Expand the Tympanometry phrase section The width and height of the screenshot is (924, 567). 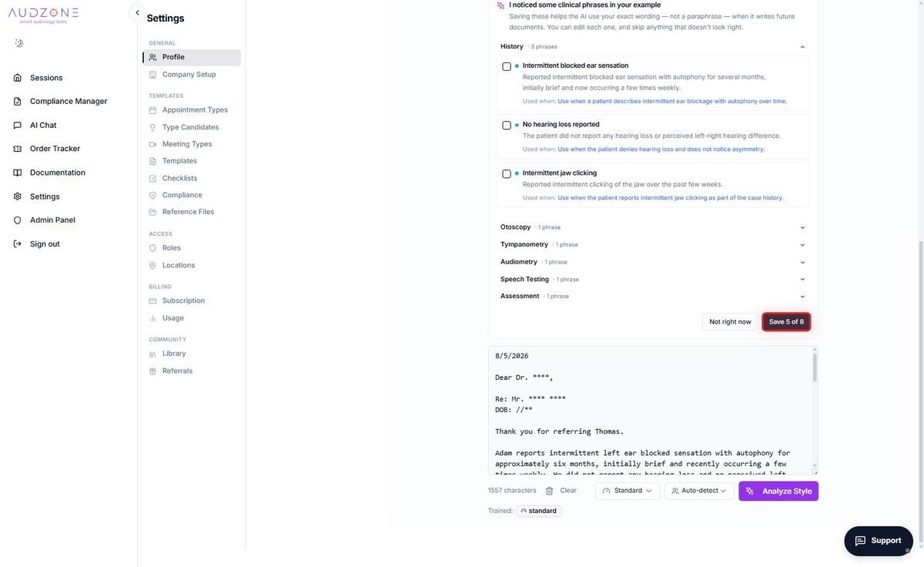tap(653, 244)
